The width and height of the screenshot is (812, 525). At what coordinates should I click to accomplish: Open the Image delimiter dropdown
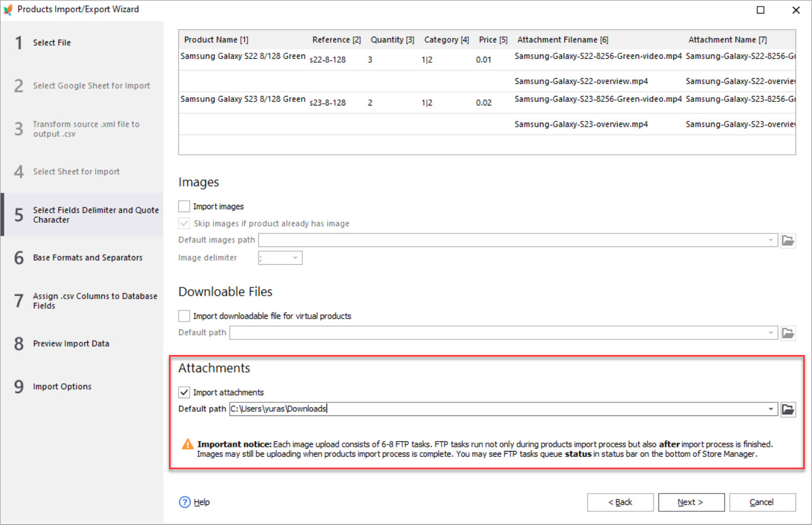pos(295,258)
